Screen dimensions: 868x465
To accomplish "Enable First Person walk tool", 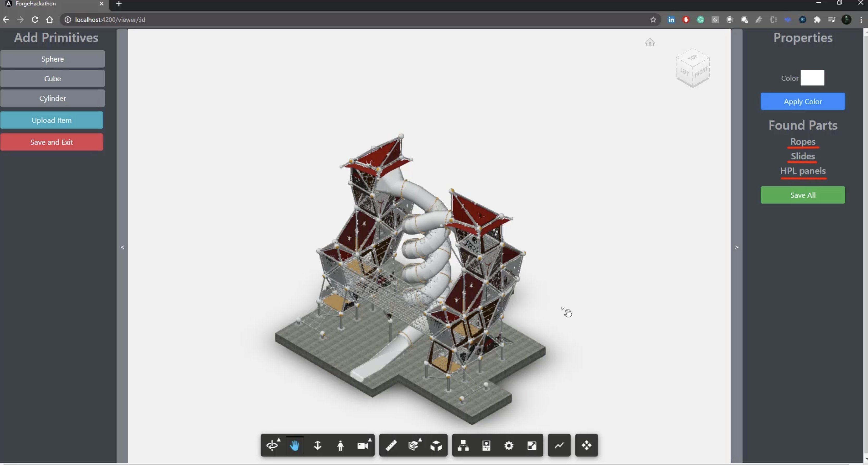I will 340,445.
